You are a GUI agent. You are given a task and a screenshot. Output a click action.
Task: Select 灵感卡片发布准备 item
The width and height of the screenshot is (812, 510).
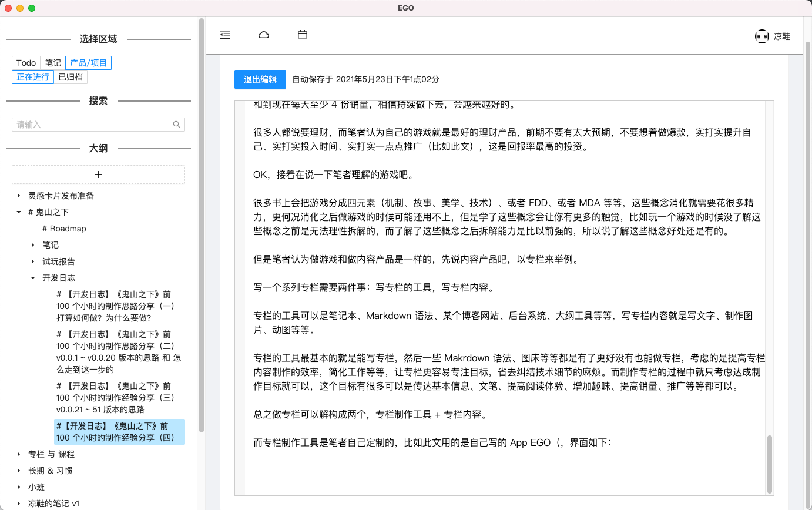pyautogui.click(x=61, y=196)
